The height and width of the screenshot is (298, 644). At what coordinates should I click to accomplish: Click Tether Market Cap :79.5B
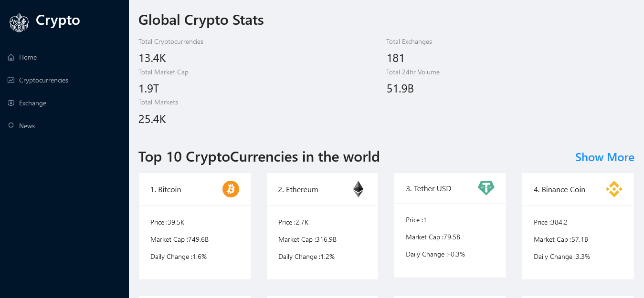(433, 237)
